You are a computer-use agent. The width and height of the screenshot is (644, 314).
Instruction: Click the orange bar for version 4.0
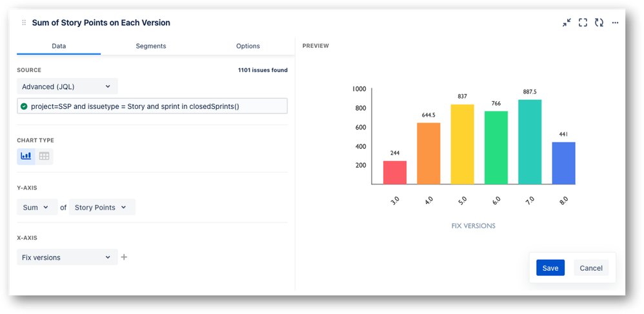pyautogui.click(x=428, y=153)
